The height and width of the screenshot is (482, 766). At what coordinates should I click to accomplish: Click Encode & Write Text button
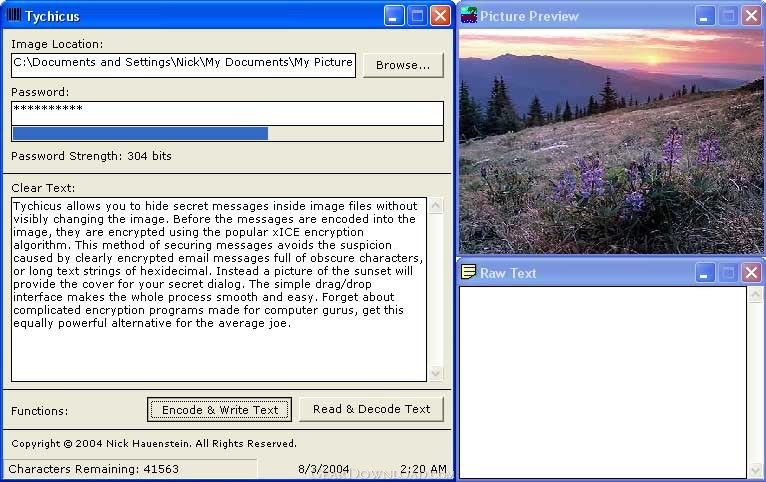(x=219, y=409)
